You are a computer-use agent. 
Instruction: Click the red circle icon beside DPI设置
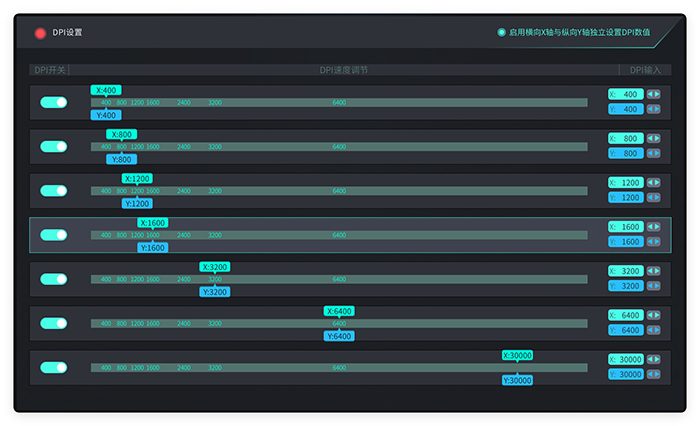pyautogui.click(x=40, y=33)
